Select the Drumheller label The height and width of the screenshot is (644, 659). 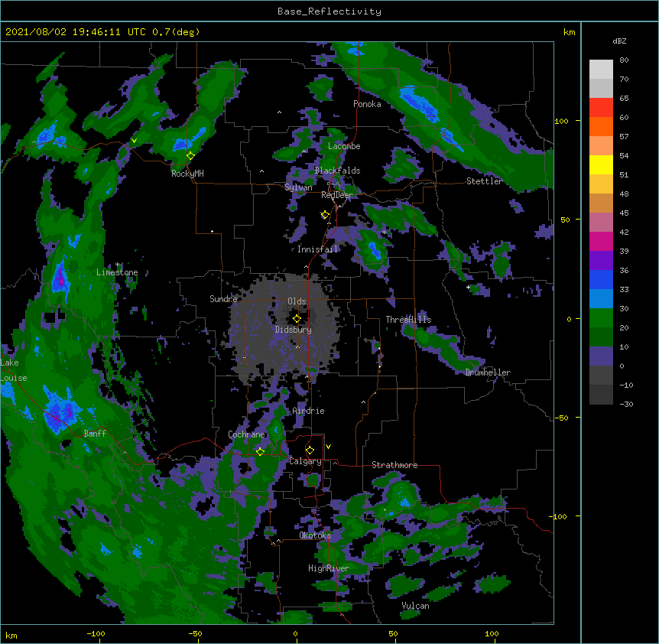tap(488, 372)
